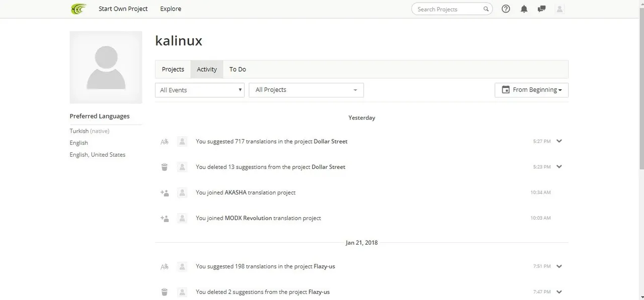
Task: Click join icon beside AKASHA entry
Action: pos(165,192)
